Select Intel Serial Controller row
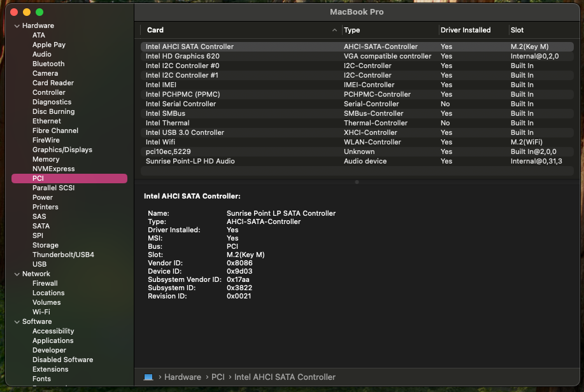Image resolution: width=584 pixels, height=392 pixels. click(x=357, y=104)
